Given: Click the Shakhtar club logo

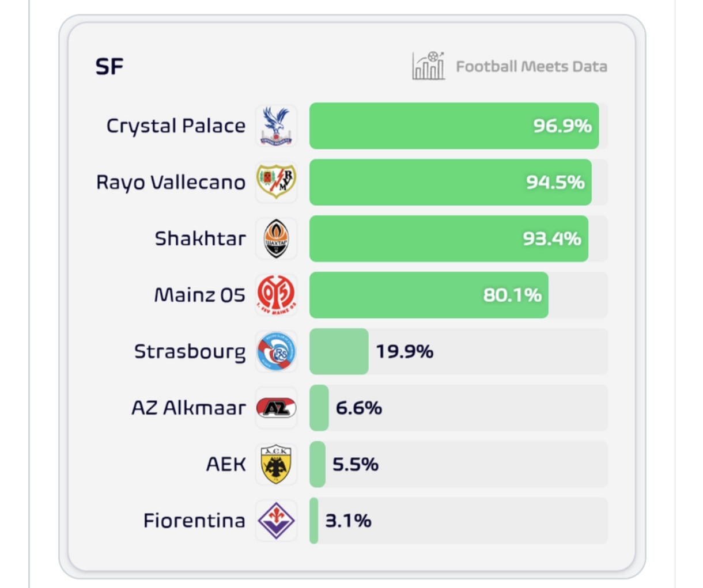Looking at the screenshot, I should pos(277,238).
